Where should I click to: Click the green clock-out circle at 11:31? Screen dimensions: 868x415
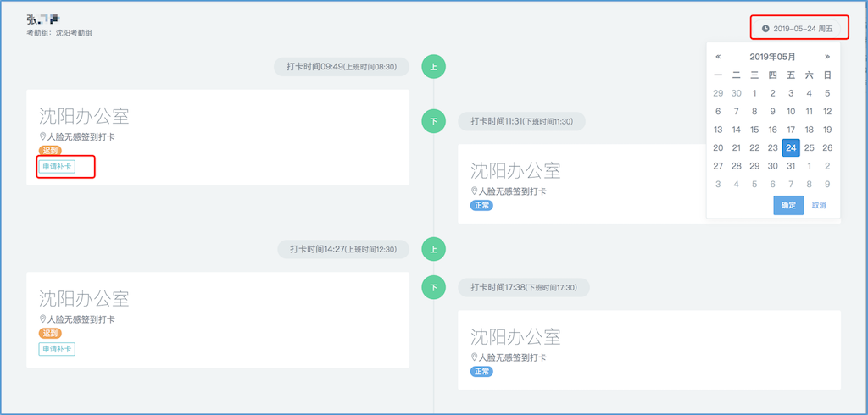(433, 121)
